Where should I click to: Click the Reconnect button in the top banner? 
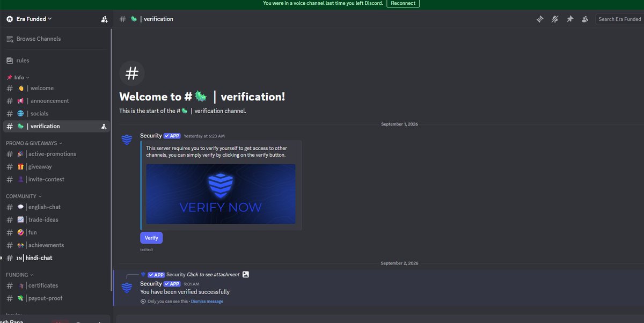click(x=403, y=3)
